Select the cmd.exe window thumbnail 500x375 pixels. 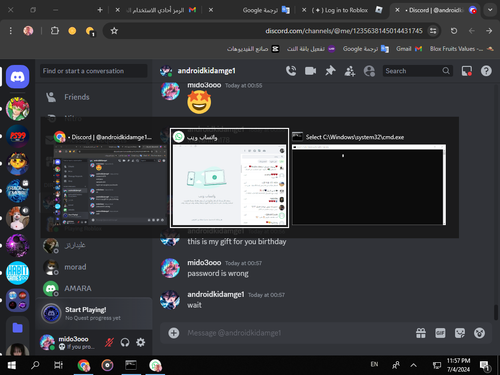369,179
